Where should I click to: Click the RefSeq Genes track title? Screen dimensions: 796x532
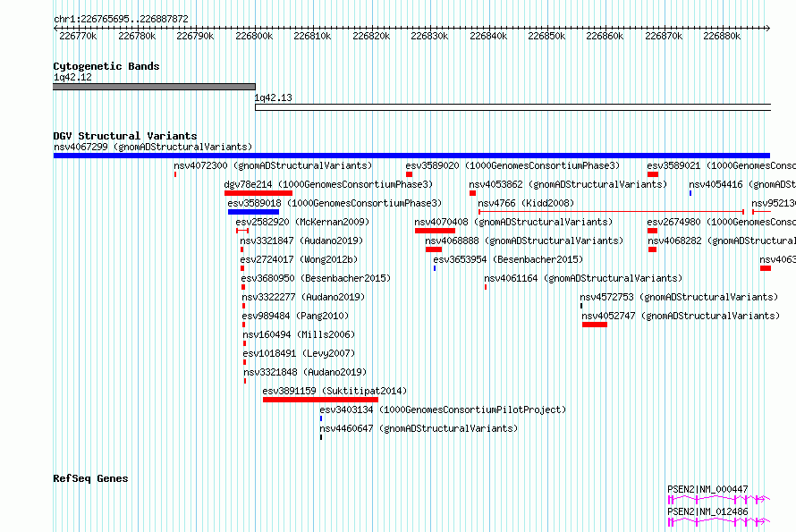pos(90,478)
